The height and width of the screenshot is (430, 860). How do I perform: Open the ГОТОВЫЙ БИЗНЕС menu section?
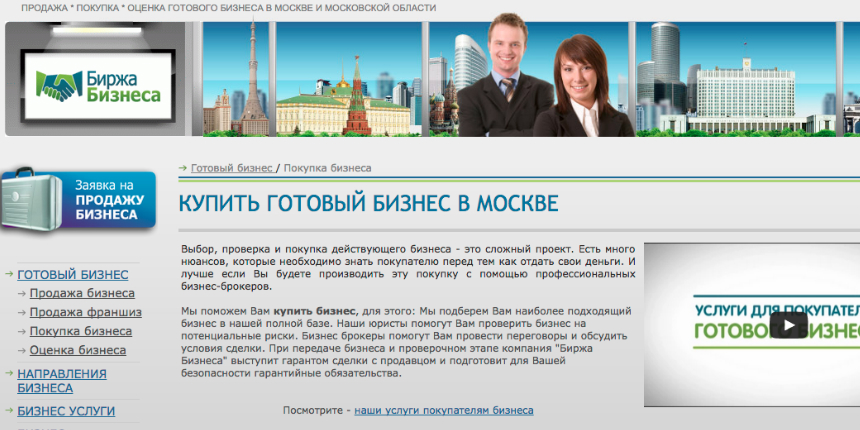73,275
